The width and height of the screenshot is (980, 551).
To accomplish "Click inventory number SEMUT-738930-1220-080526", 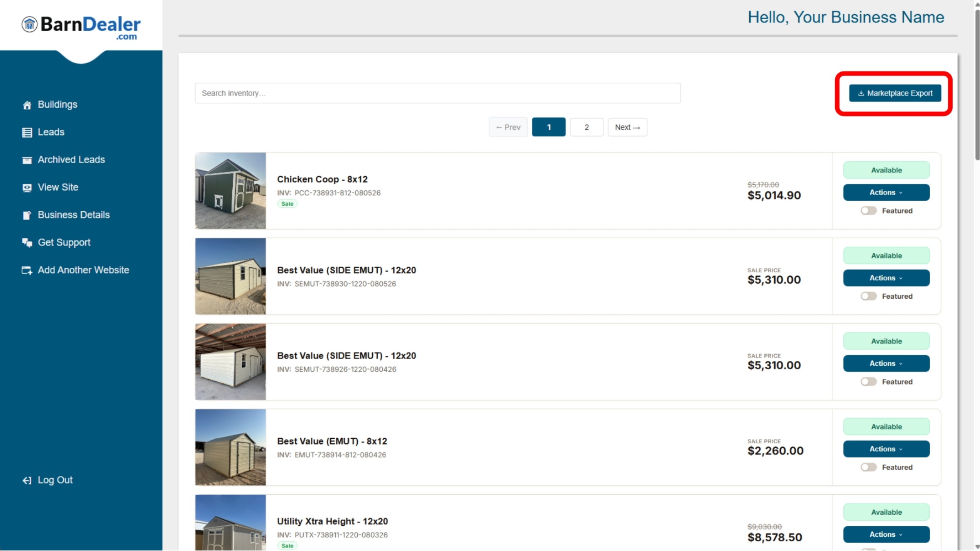I will click(345, 284).
